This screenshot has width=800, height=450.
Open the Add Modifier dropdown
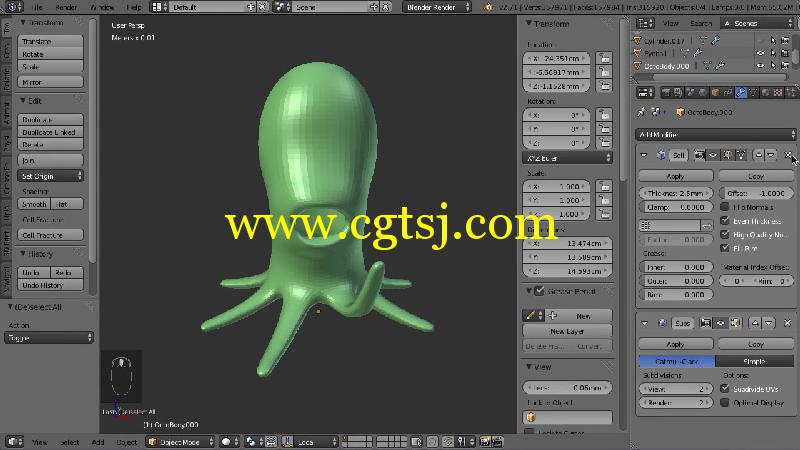click(716, 135)
